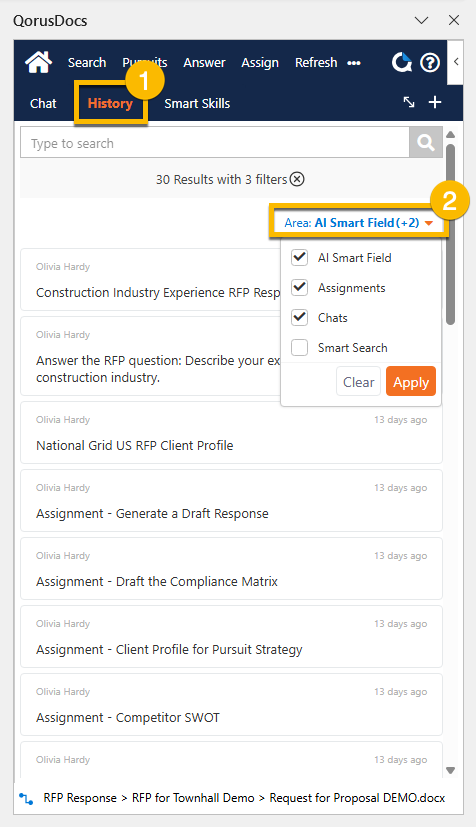Screen dimensions: 476x827
Task: Click the magnifier search icon
Action: [425, 142]
